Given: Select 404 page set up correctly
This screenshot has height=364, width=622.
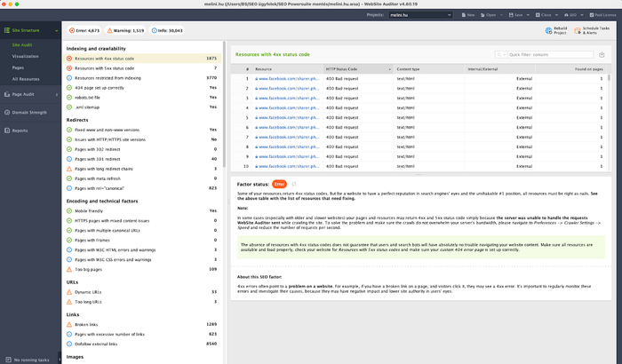Looking at the screenshot, I should (x=142, y=88).
